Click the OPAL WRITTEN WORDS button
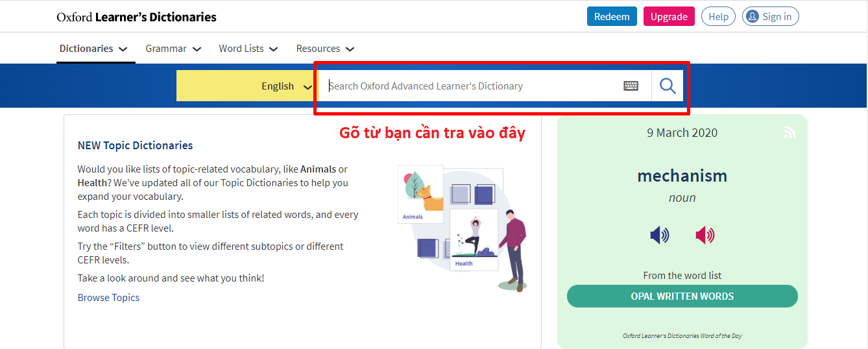 [x=682, y=296]
